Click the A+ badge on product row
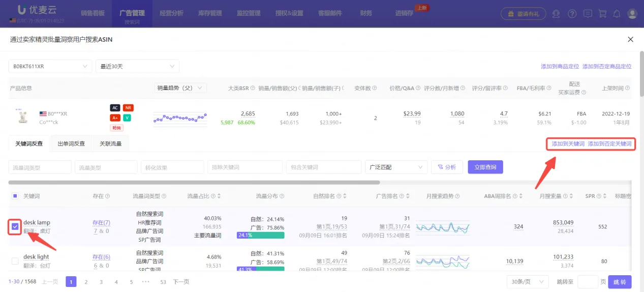This screenshot has height=292, width=644. click(x=115, y=118)
